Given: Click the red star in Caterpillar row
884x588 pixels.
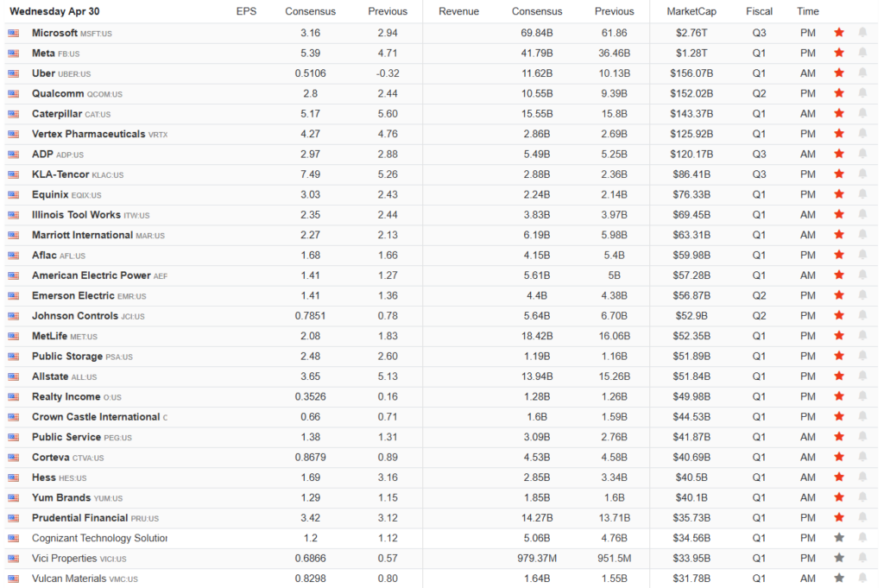Looking at the screenshot, I should click(838, 113).
